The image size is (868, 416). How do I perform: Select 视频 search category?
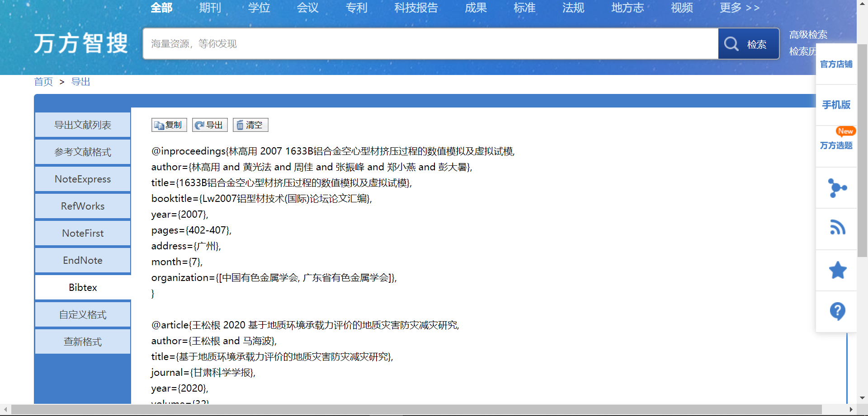(682, 8)
